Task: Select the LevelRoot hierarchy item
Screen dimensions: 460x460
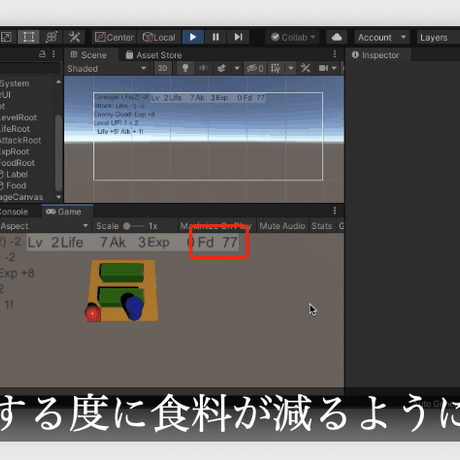Action: click(18, 118)
